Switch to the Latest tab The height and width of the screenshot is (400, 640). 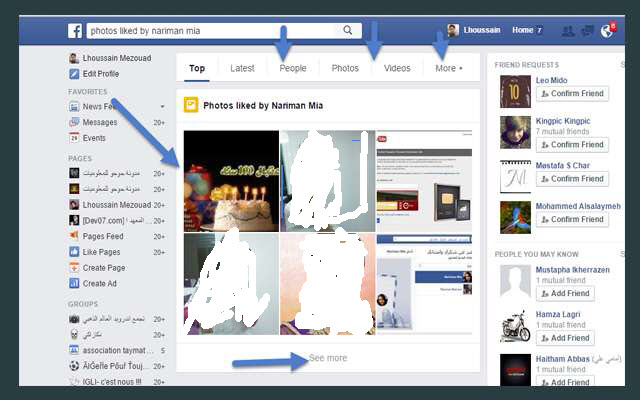click(242, 68)
